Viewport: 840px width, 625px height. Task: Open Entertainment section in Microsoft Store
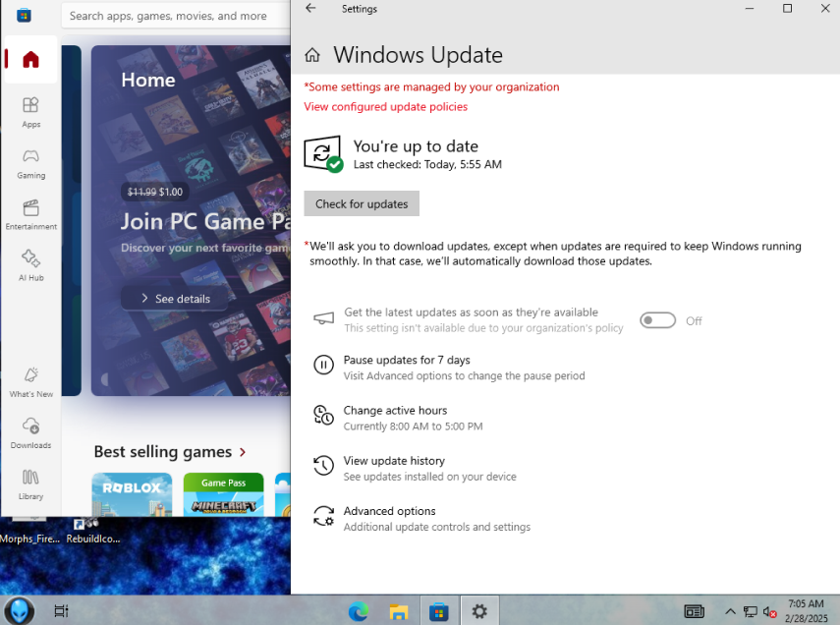point(30,214)
